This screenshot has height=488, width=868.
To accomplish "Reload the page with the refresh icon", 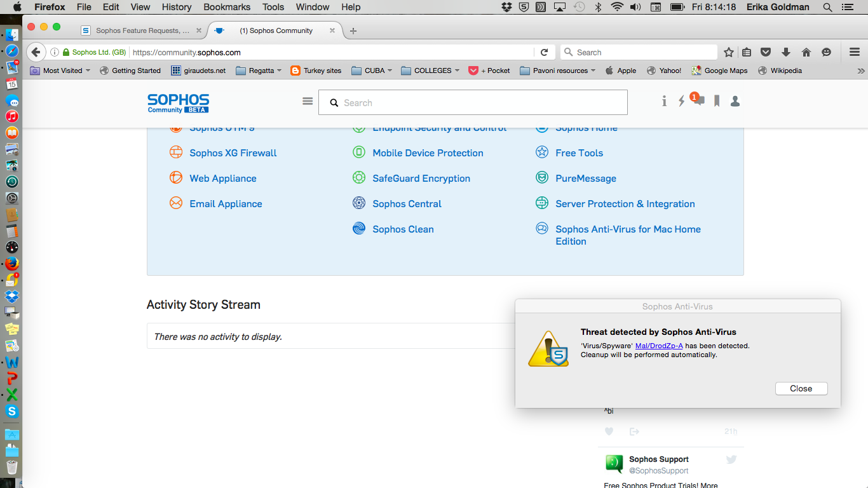I will pos(544,52).
